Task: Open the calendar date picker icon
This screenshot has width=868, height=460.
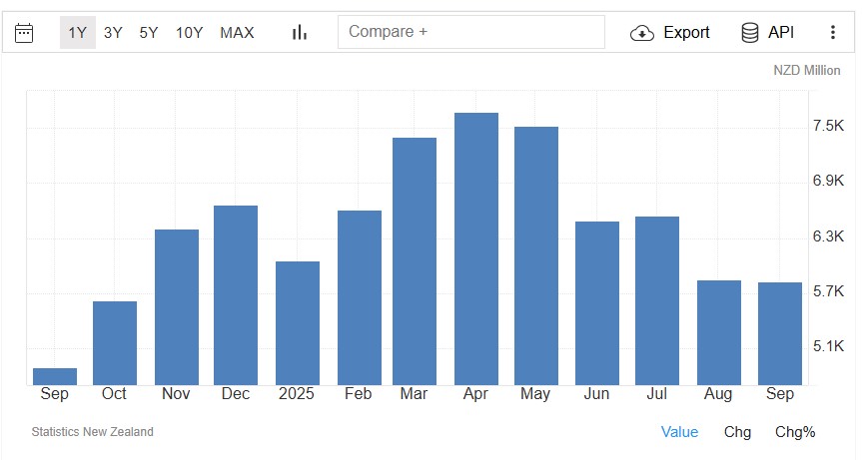Action: [x=24, y=33]
